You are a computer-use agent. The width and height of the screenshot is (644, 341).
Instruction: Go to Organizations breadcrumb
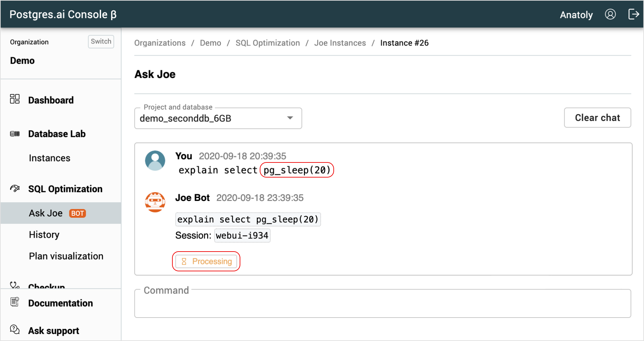click(160, 43)
